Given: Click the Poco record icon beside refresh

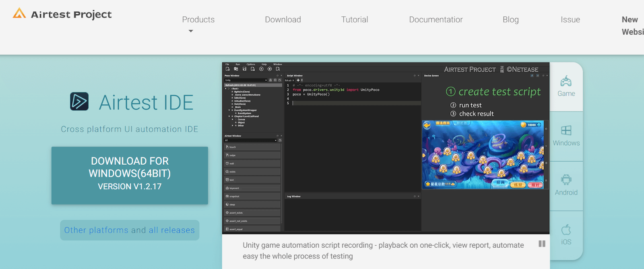Looking at the screenshot, I should [280, 80].
